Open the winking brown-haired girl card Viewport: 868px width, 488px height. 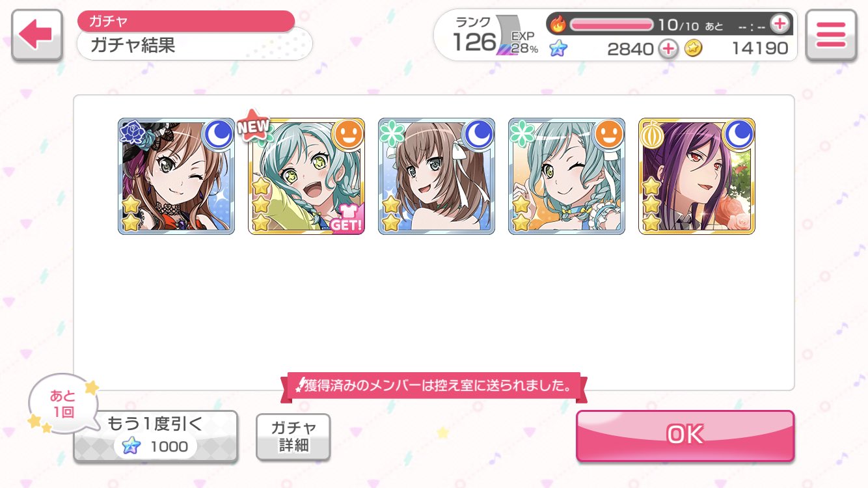coord(176,176)
